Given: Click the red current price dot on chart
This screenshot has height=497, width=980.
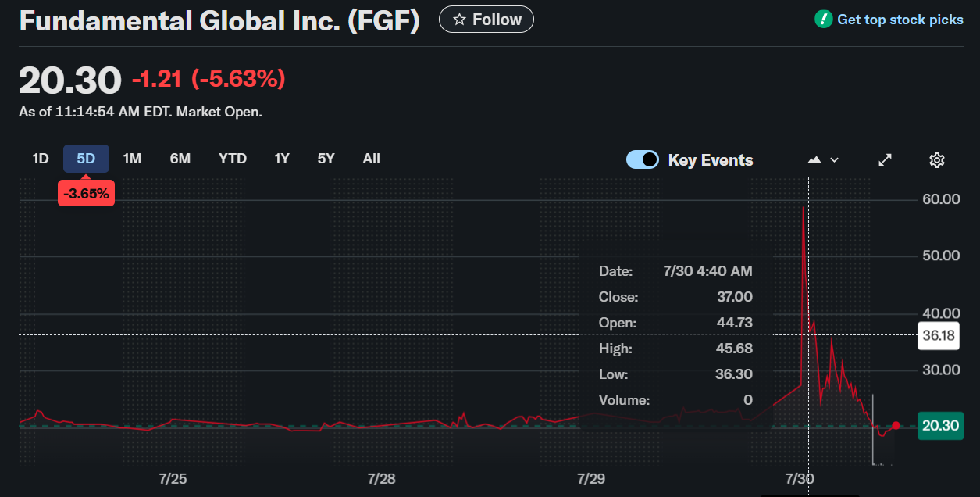Looking at the screenshot, I should coord(896,426).
